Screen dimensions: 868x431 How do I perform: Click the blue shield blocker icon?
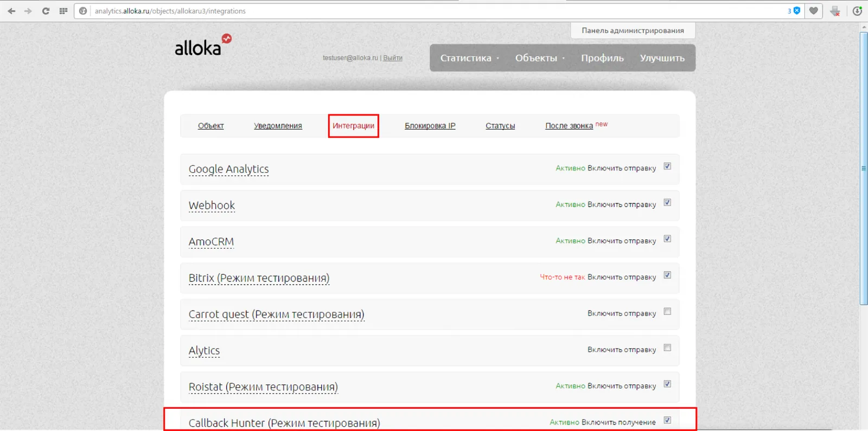click(797, 10)
